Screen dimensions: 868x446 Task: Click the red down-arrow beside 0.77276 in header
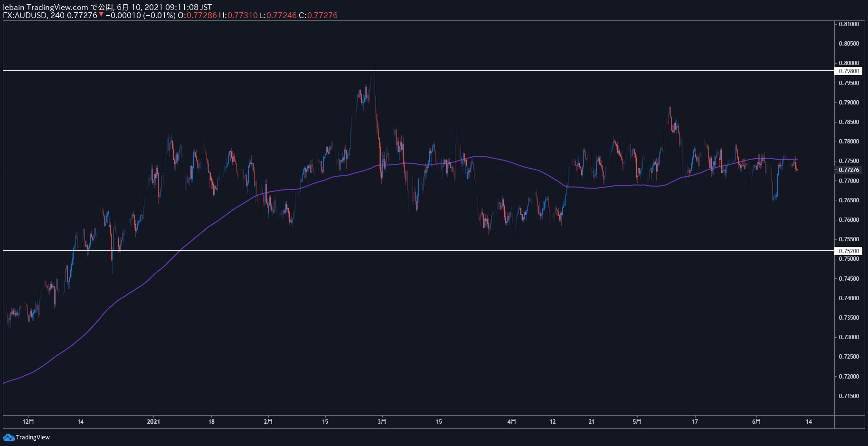[101, 15]
